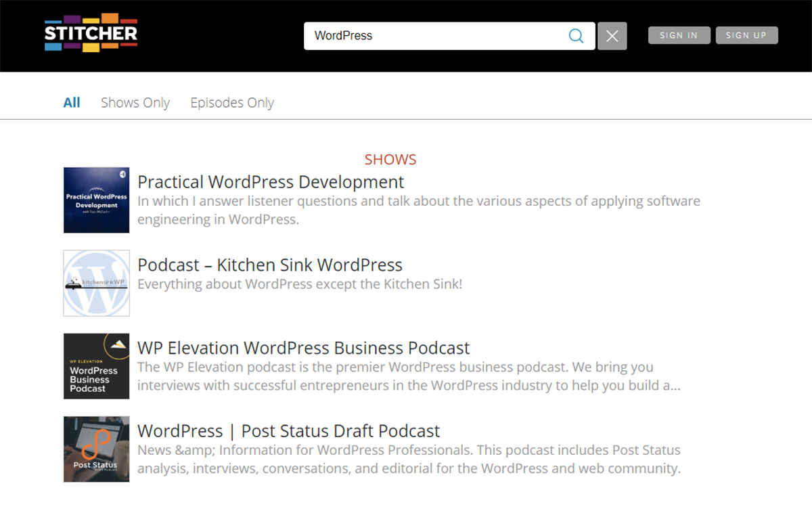Screen dimensions: 812x515
Task: Open WP Elevation WordPress Business Podcast title
Action: [303, 348]
